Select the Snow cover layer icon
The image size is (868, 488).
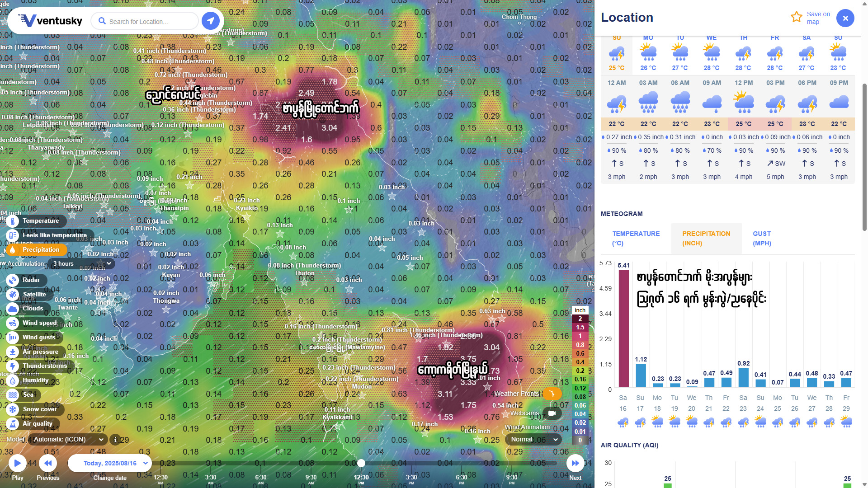coord(13,409)
